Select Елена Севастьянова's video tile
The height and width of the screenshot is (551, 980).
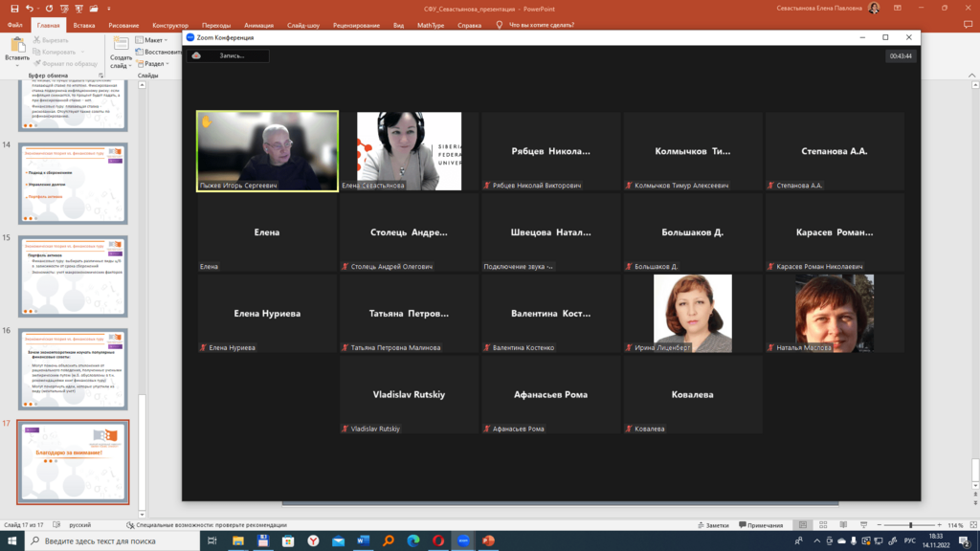[x=409, y=151]
